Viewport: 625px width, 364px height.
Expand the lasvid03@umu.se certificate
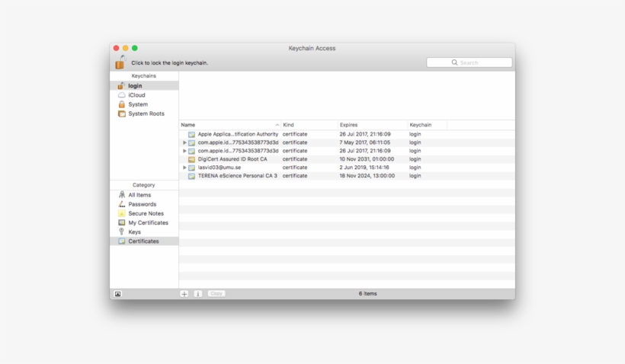pos(184,168)
